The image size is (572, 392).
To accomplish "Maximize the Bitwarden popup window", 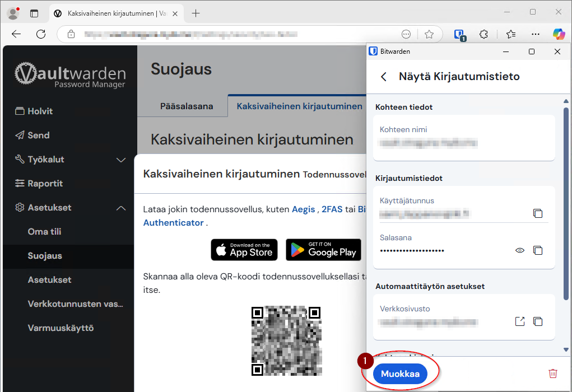I will point(532,52).
